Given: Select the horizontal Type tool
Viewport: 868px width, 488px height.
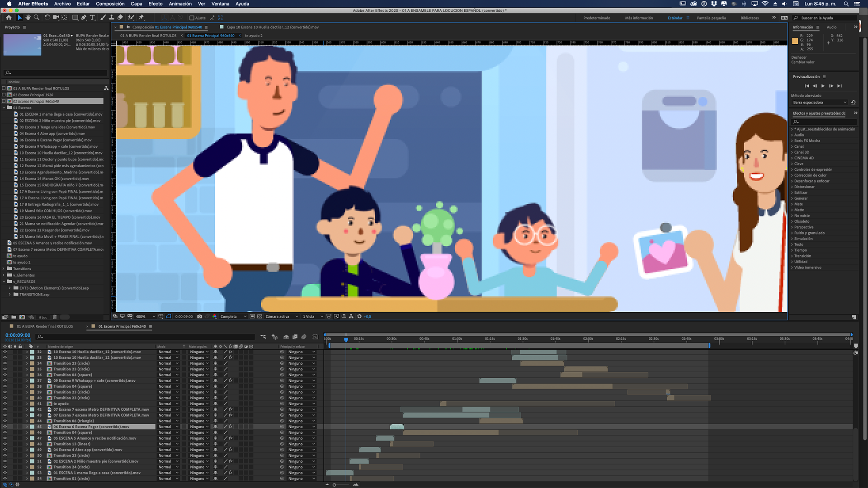Looking at the screenshot, I should tap(92, 18).
